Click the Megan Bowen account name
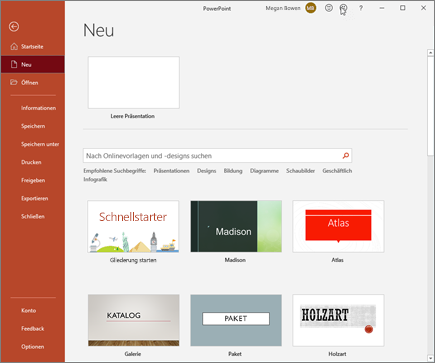This screenshot has height=363, width=435. [283, 8]
